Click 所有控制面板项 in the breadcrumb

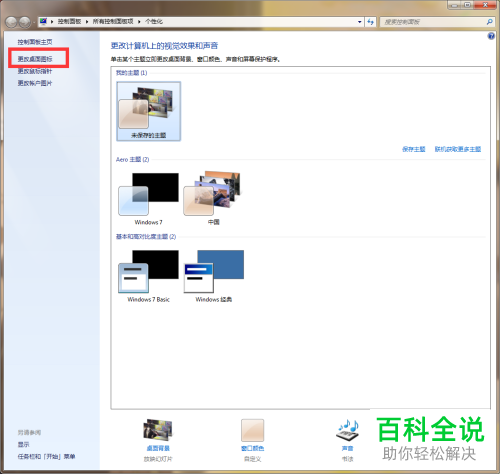point(113,22)
